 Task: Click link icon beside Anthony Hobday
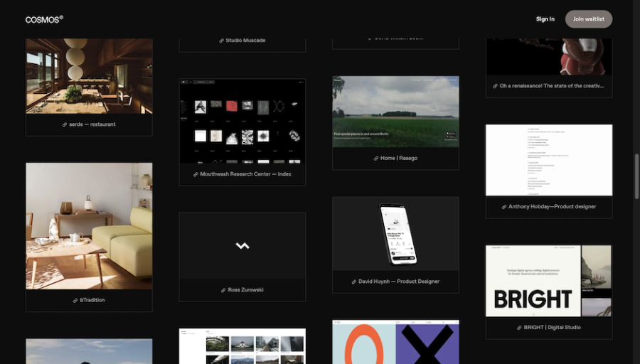pos(504,207)
